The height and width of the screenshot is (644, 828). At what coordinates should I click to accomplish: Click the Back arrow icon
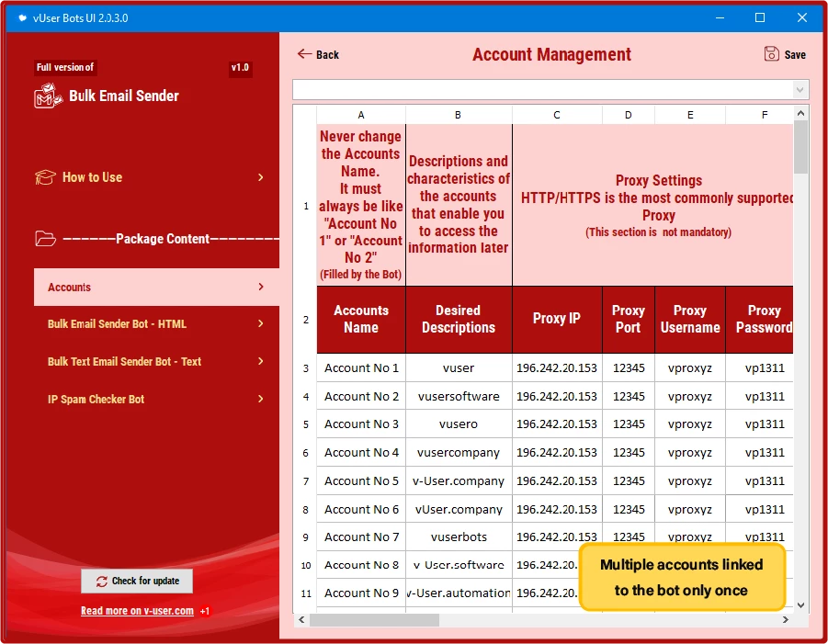[x=305, y=54]
